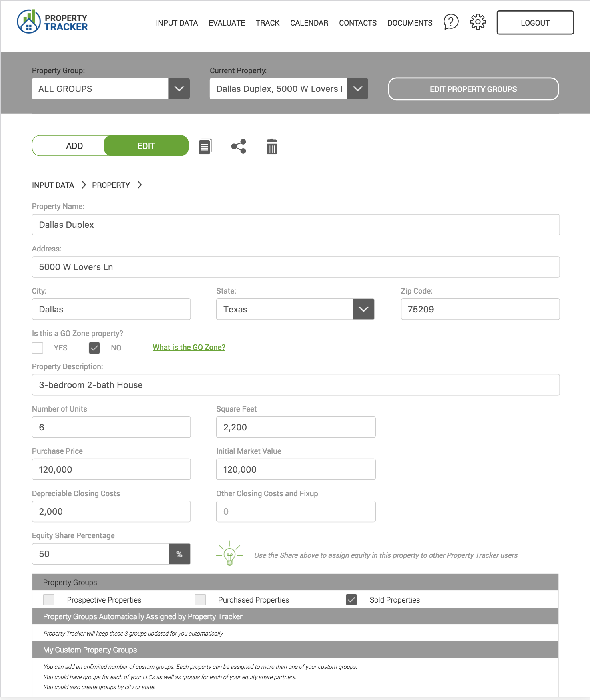The width and height of the screenshot is (590, 700).
Task: Follow the 'What is the GO Zone?' link
Action: coord(189,347)
